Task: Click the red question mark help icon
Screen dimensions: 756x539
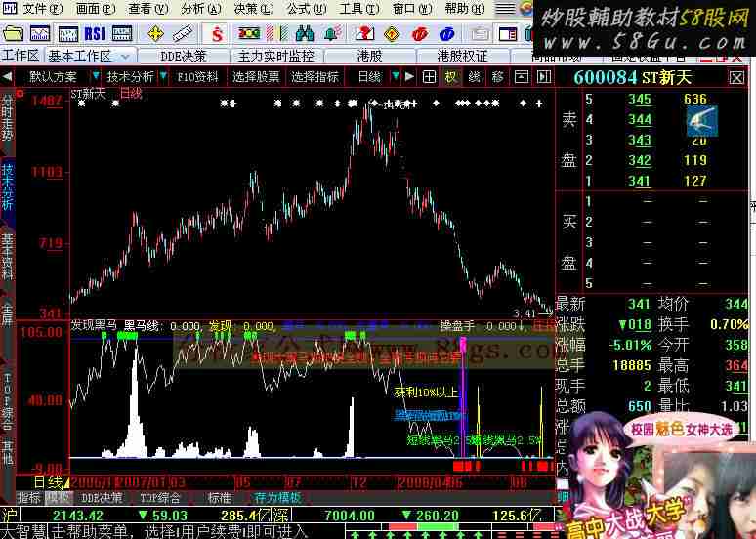Action: (x=365, y=34)
